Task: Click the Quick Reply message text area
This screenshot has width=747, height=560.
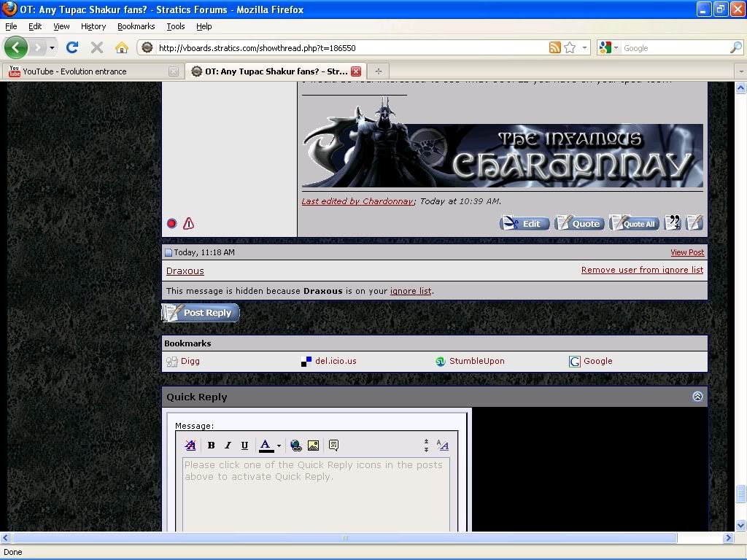Action: click(317, 494)
